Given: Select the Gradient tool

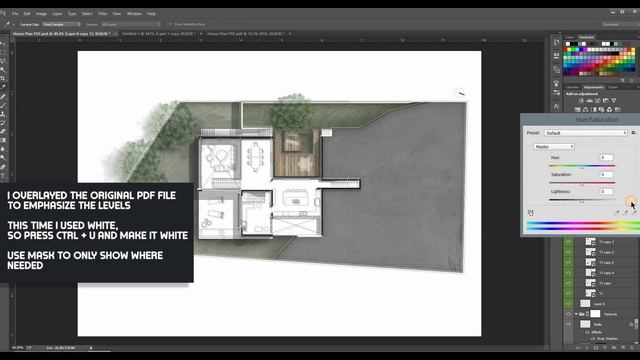Looking at the screenshot, I should point(3,140).
